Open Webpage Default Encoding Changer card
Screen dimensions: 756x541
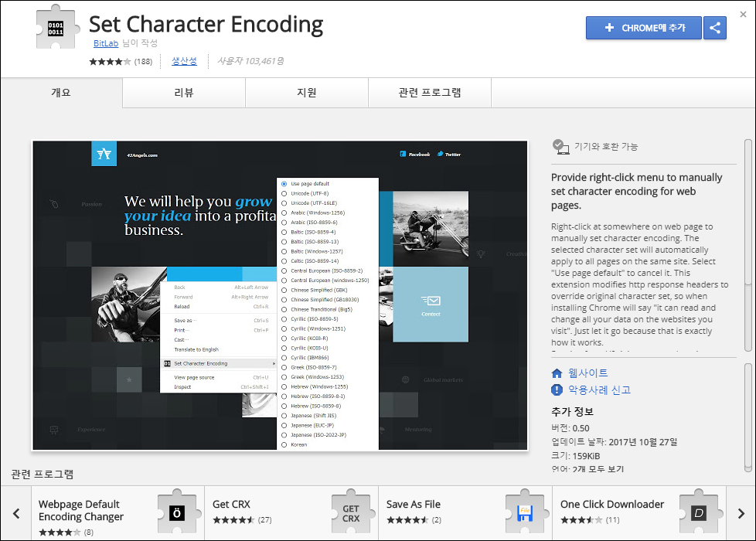[117, 513]
